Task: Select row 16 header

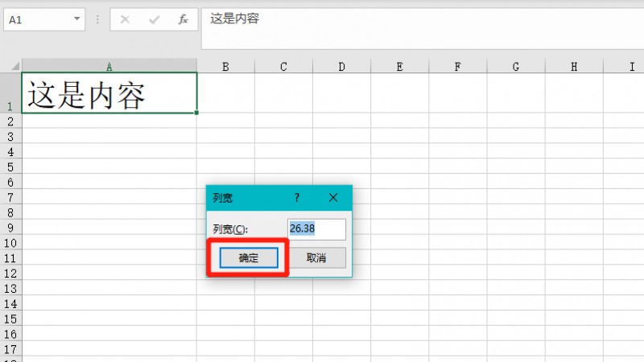Action: (10, 334)
